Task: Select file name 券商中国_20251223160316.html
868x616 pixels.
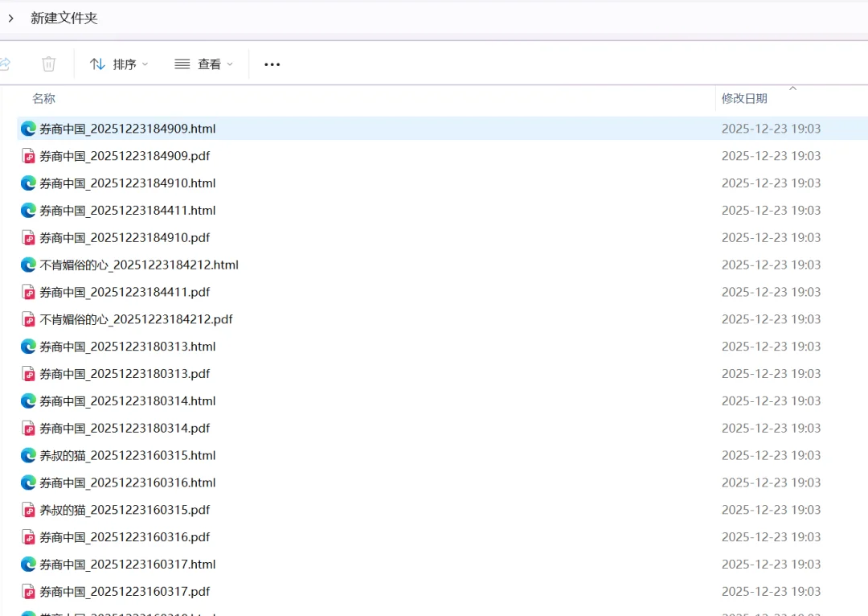Action: 127,483
